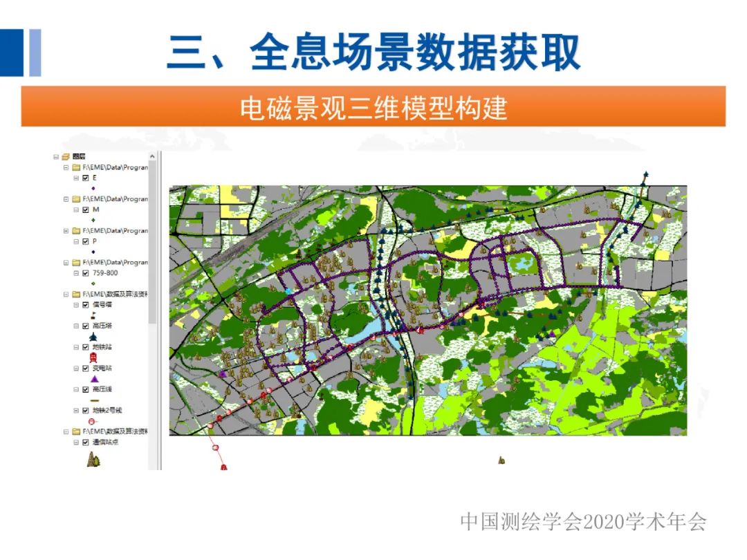Disable the 高压线 layer checkbox

pos(85,389)
